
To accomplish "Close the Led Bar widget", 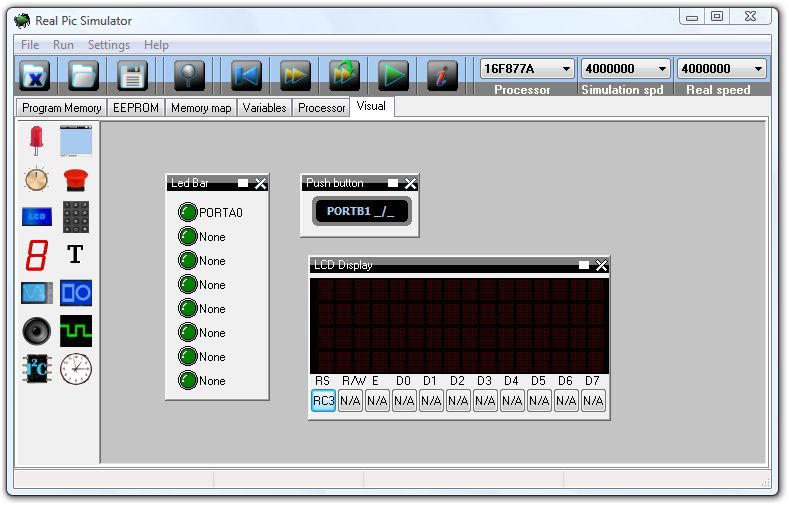I will 260,184.
